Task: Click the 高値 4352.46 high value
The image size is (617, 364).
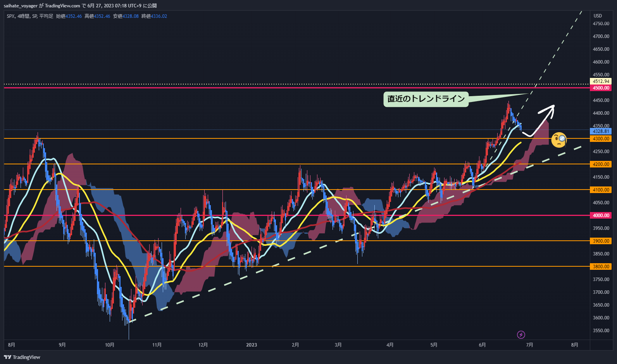Action: pyautogui.click(x=97, y=16)
